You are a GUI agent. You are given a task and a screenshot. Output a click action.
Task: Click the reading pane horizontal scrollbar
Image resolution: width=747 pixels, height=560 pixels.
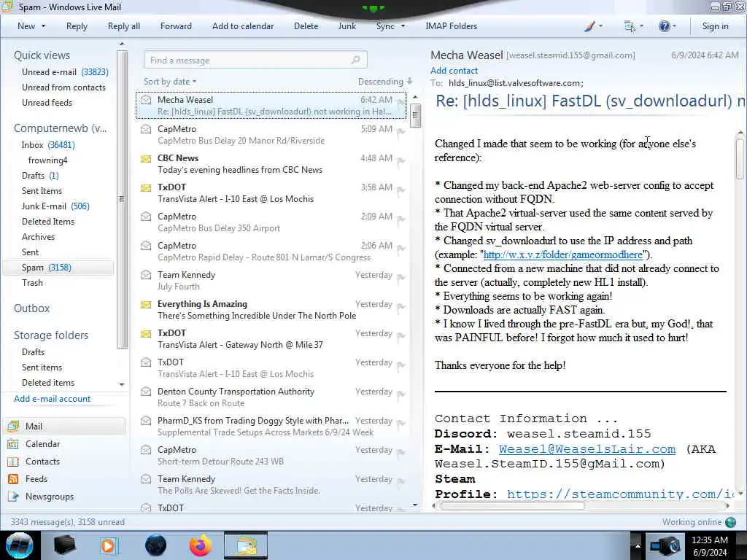pyautogui.click(x=512, y=506)
